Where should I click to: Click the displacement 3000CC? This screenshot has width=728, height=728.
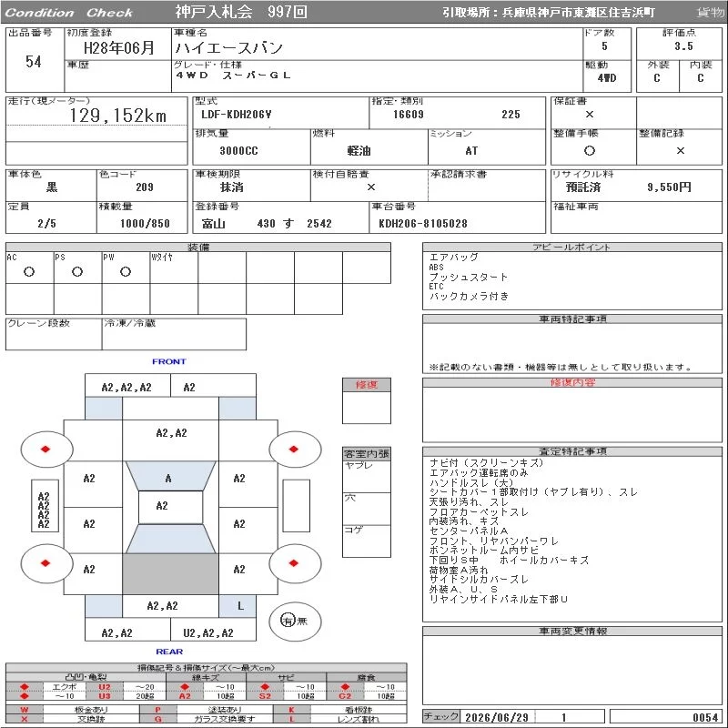coord(238,151)
